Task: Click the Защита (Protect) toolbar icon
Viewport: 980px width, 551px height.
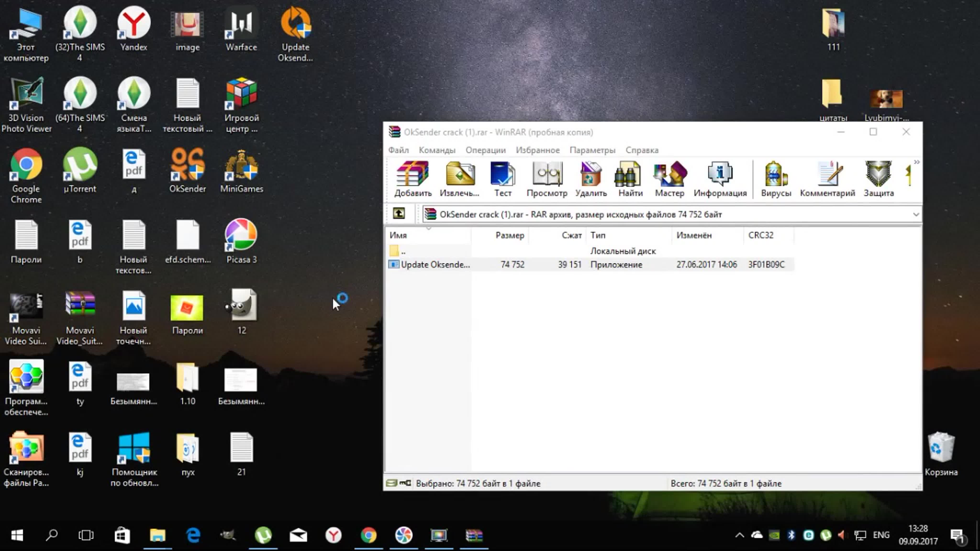Action: [x=878, y=179]
